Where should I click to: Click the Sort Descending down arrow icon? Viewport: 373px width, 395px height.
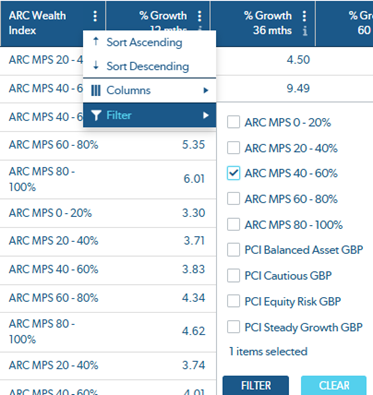coord(96,65)
